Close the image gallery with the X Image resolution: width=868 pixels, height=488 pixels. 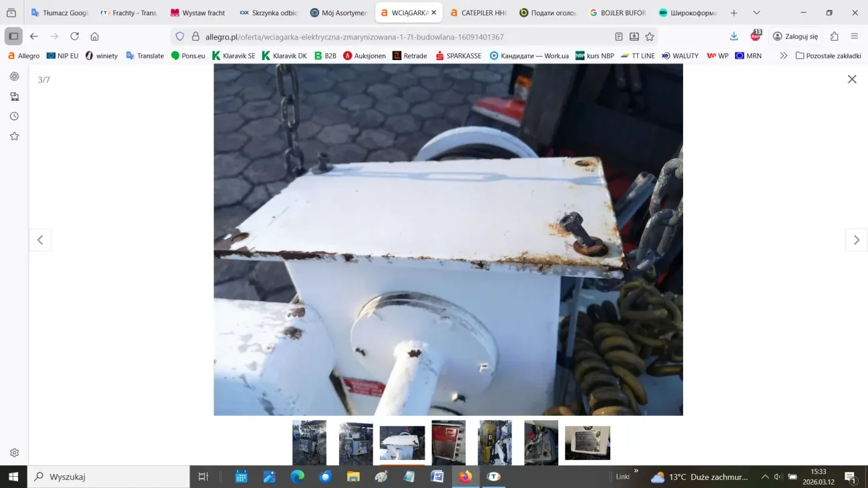851,79
